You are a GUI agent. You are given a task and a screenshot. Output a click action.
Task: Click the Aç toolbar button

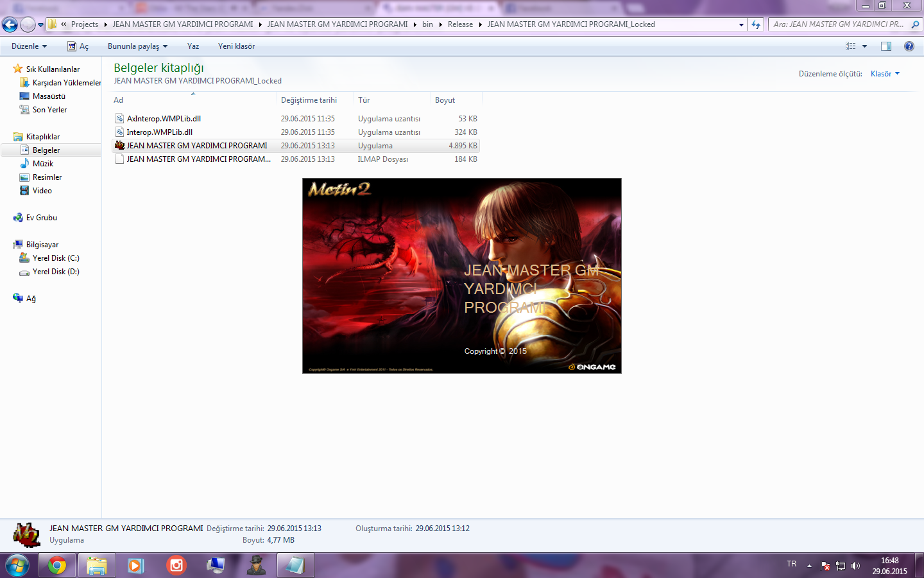tap(78, 46)
